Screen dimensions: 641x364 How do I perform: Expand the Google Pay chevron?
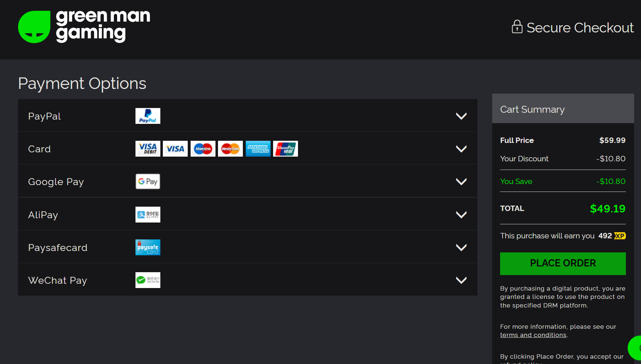461,181
